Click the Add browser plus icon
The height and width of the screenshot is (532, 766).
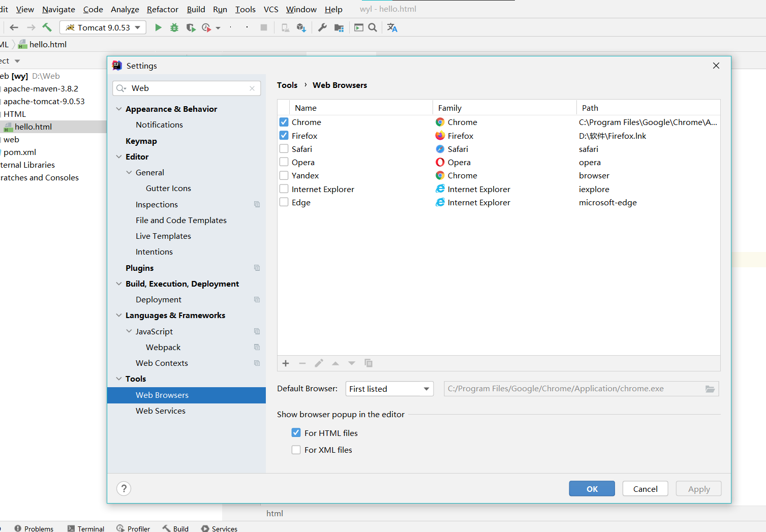pos(286,363)
